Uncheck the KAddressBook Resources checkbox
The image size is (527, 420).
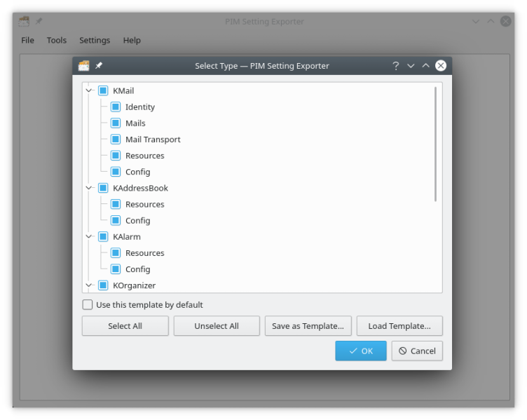[116, 205]
